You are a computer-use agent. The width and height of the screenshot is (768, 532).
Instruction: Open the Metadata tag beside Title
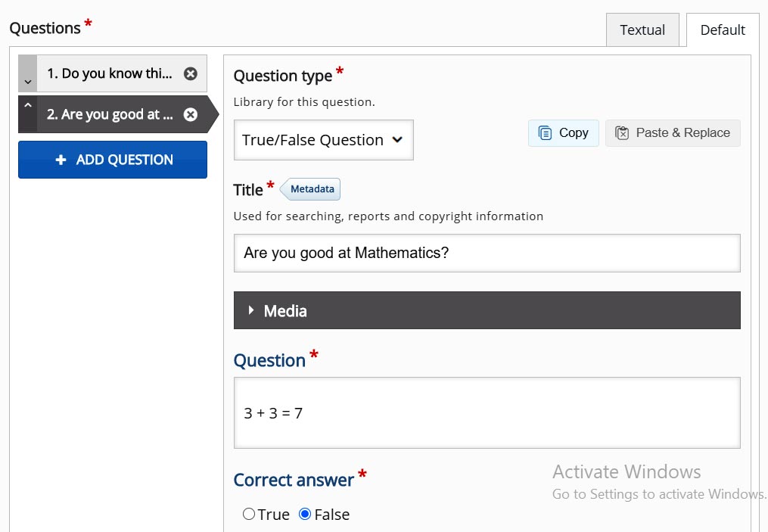[312, 189]
